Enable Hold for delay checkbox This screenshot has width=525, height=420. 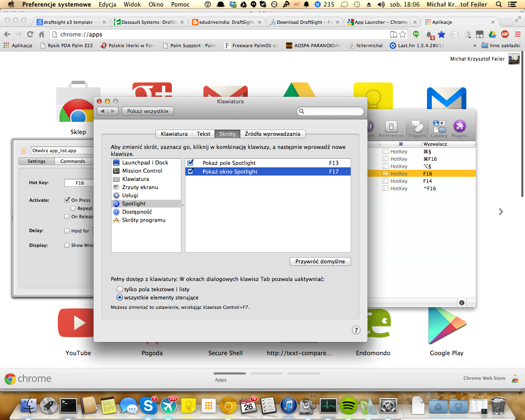[x=67, y=231]
